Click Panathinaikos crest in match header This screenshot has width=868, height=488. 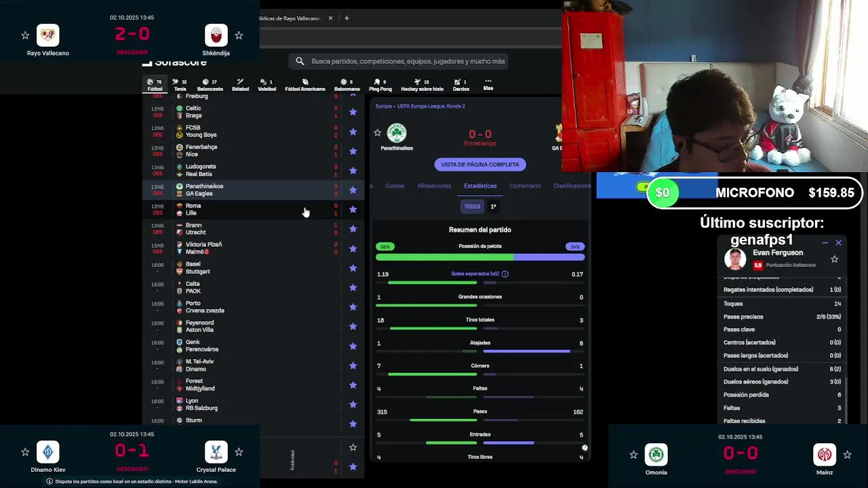point(397,133)
